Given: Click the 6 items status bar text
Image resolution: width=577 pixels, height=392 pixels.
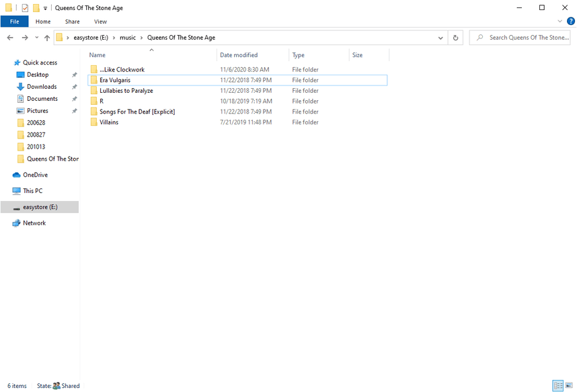Looking at the screenshot, I should [x=17, y=386].
